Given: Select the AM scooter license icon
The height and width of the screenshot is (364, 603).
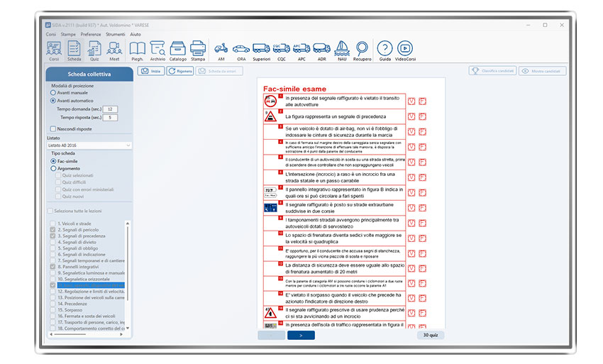Looking at the screenshot, I should (221, 50).
